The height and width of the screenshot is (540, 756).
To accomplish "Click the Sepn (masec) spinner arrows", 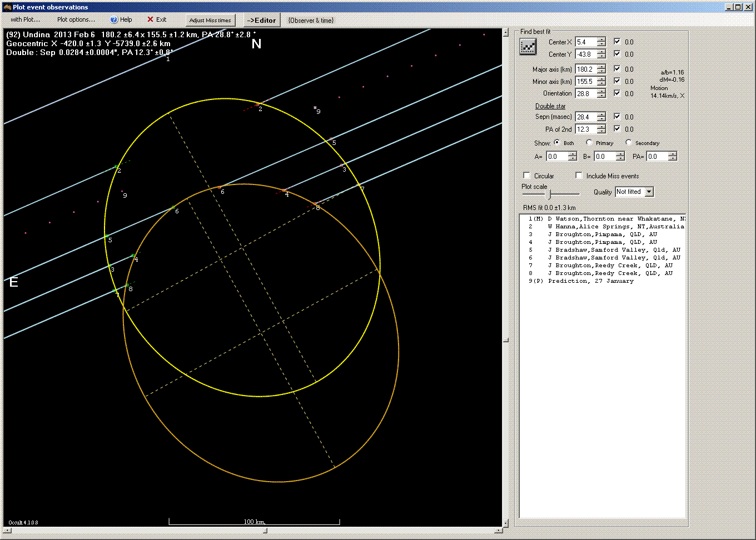I will pos(601,117).
